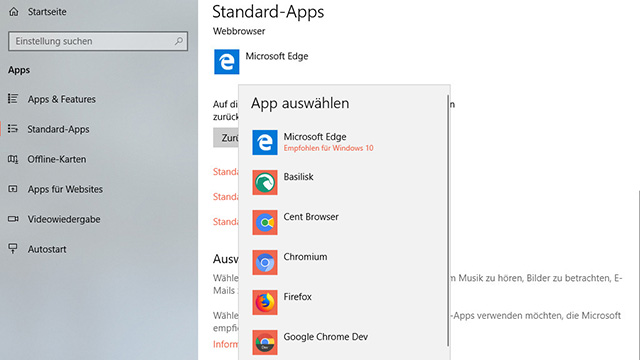Click the App auswählen popup scrollbar
This screenshot has width=640, height=360.
[448, 220]
